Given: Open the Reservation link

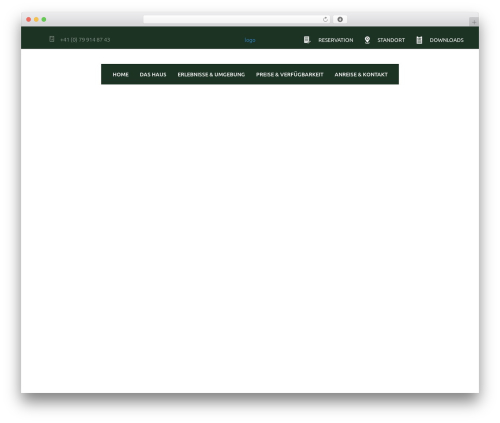Looking at the screenshot, I should pos(336,40).
